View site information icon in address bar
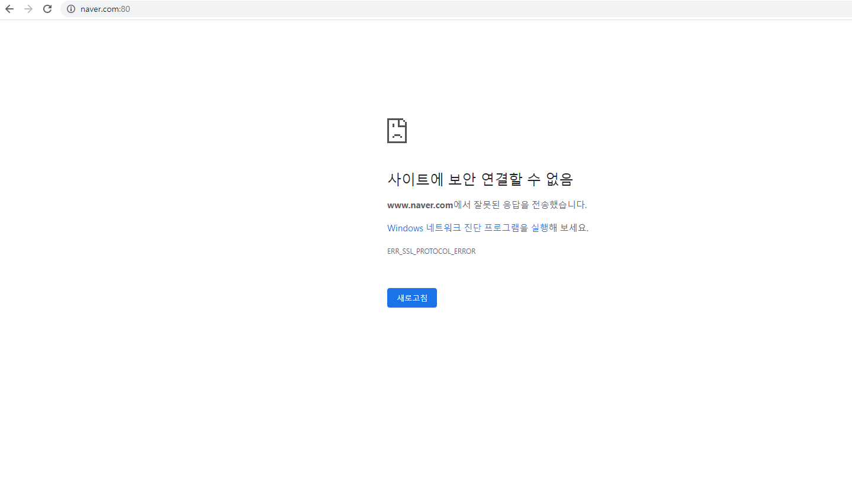This screenshot has height=504, width=852. point(71,9)
